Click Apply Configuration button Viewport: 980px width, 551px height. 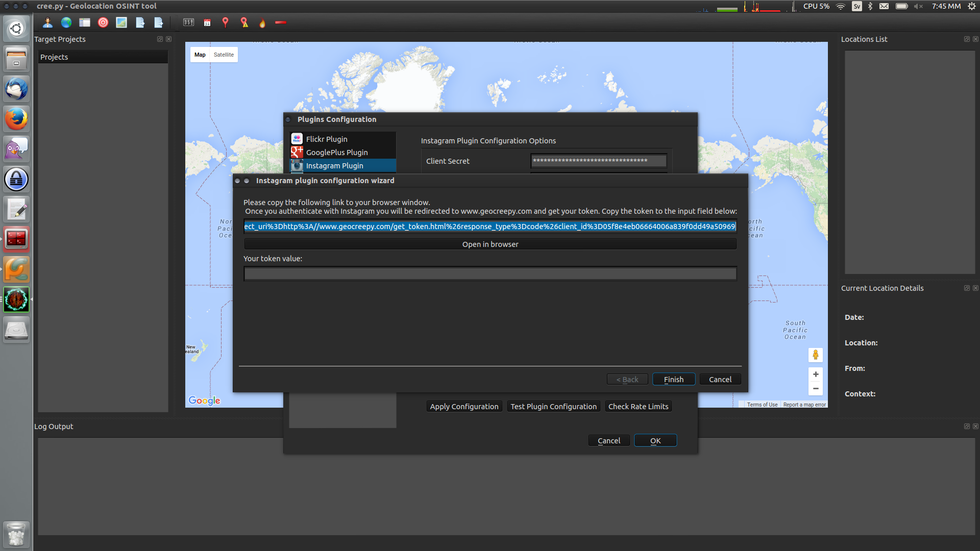pyautogui.click(x=464, y=406)
